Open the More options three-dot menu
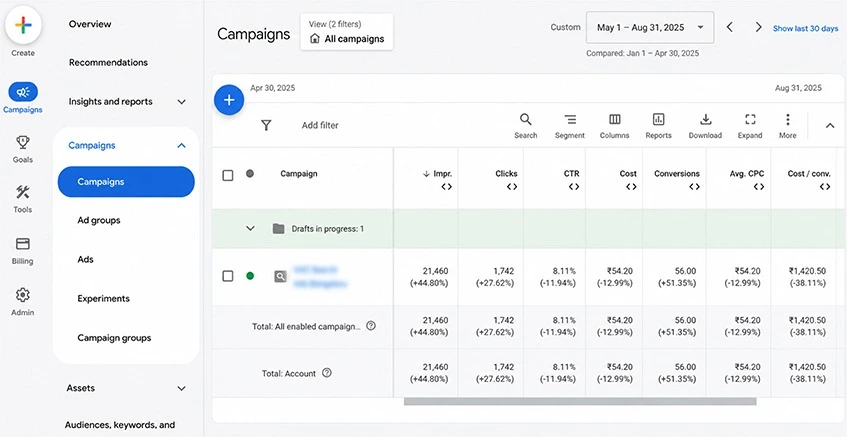 [788, 126]
